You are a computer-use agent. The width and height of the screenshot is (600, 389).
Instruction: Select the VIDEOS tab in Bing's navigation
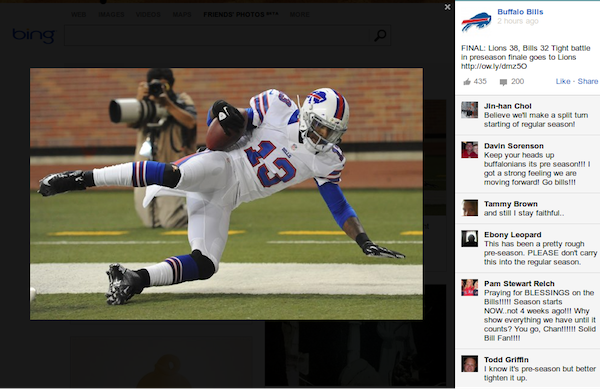pos(148,15)
